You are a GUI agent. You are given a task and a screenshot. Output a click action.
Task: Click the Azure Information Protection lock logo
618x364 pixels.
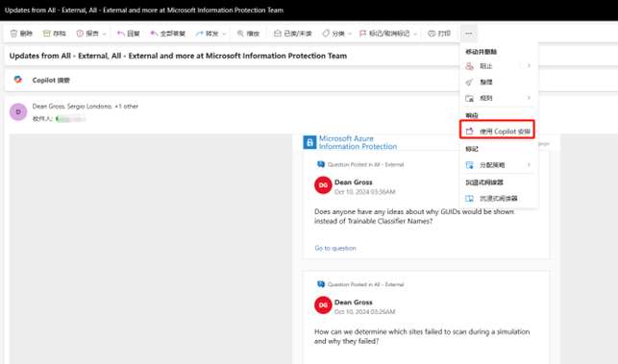coord(309,142)
